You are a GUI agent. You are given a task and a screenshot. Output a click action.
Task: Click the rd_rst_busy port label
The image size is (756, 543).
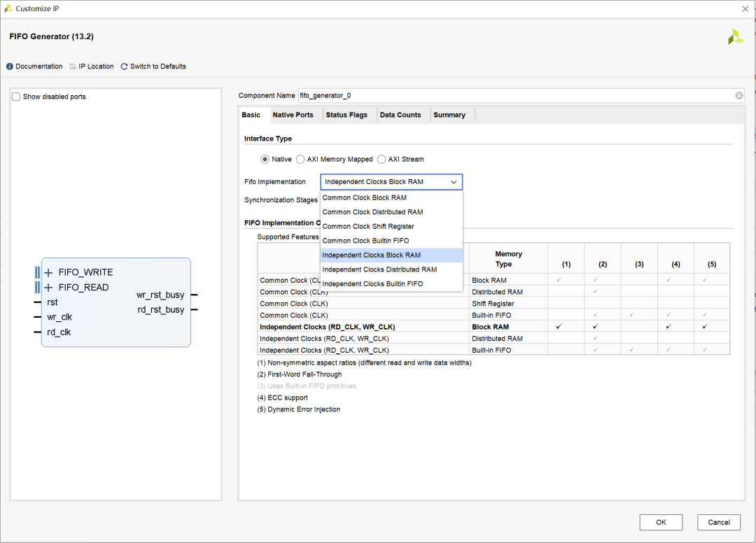[x=161, y=310]
